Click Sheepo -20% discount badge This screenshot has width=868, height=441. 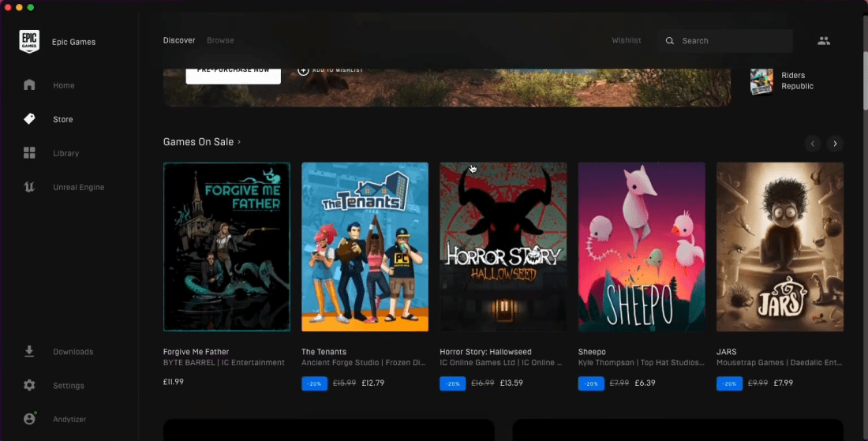(591, 383)
